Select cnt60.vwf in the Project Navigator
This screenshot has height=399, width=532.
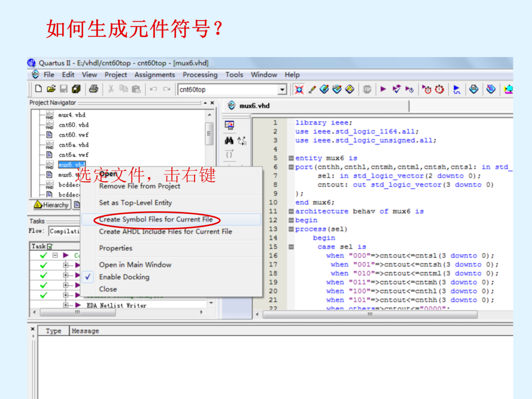(x=73, y=134)
